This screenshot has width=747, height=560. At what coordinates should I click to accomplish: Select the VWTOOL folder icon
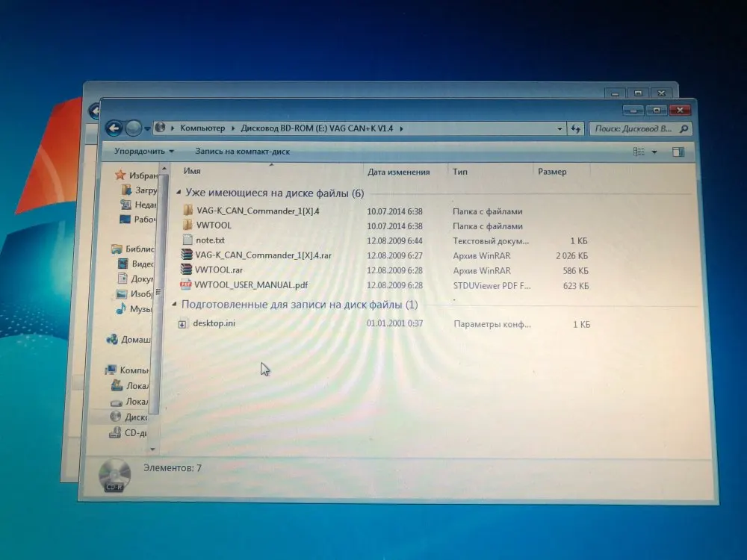coord(188,225)
